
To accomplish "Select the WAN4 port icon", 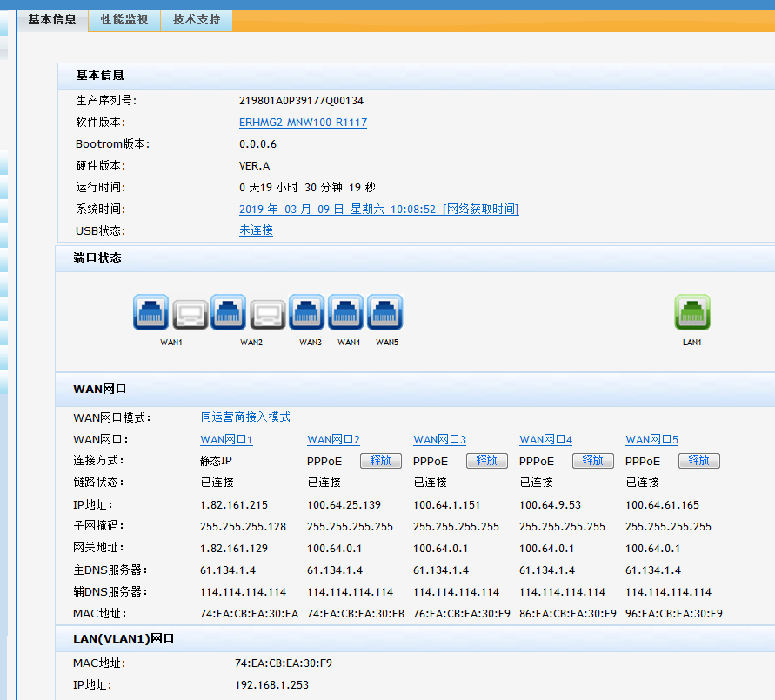I will pos(345,312).
